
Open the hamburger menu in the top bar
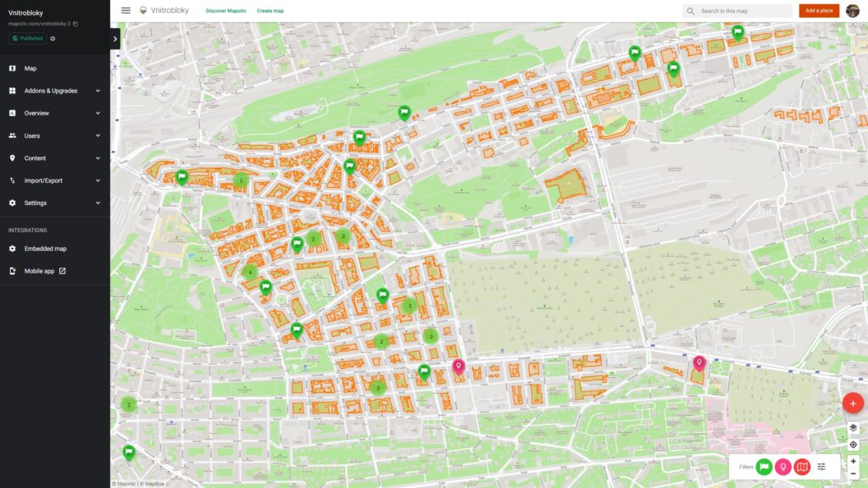click(125, 10)
